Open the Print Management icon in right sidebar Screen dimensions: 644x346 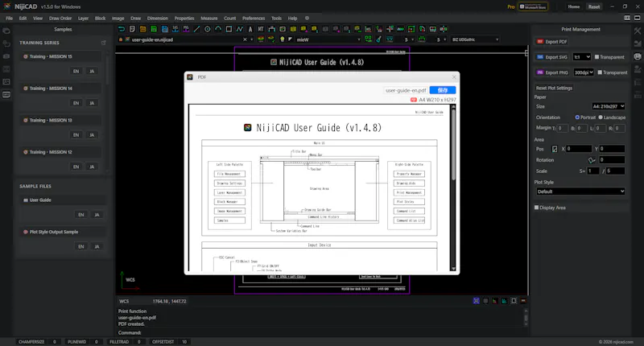(x=638, y=56)
